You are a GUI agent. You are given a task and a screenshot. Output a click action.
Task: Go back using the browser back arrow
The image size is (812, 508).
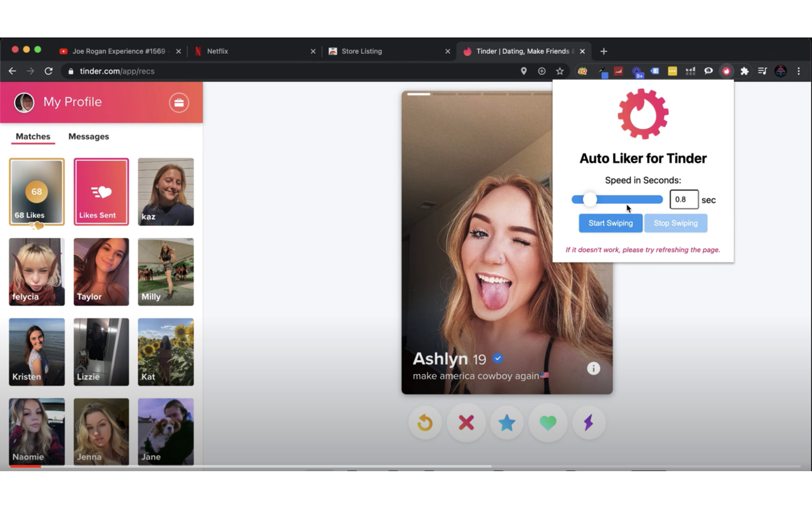point(11,71)
